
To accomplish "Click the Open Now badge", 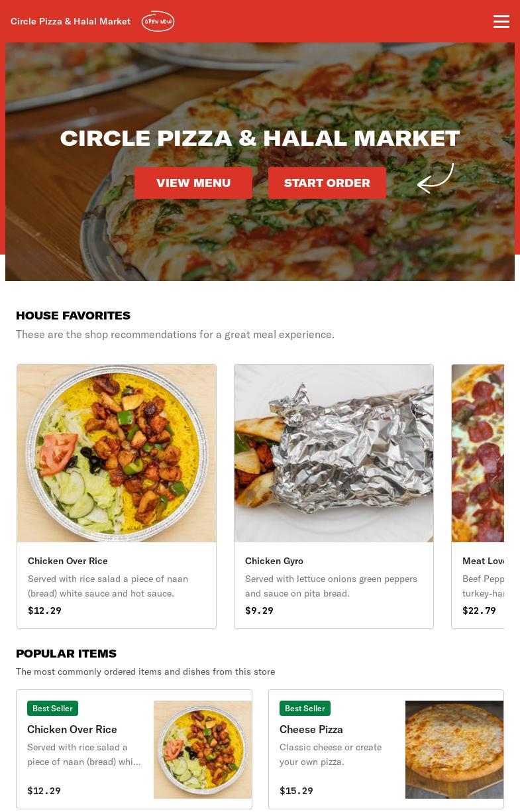I will point(158,21).
